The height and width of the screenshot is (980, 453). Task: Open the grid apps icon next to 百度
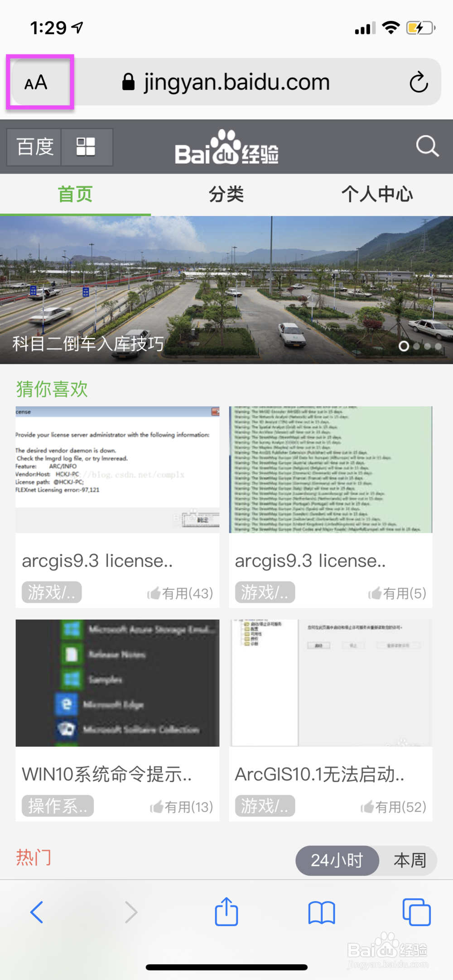[87, 147]
